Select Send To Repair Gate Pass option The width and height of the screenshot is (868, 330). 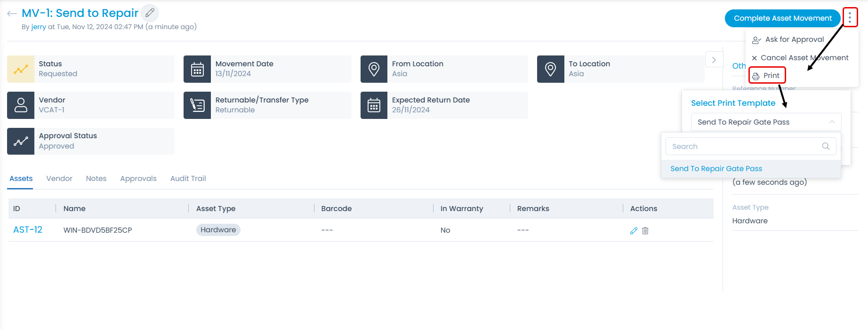coord(716,169)
